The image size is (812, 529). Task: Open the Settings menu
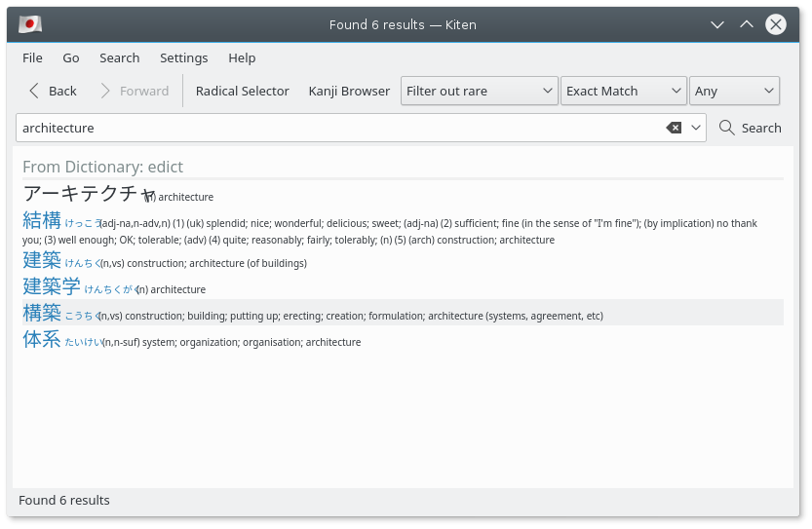click(183, 57)
